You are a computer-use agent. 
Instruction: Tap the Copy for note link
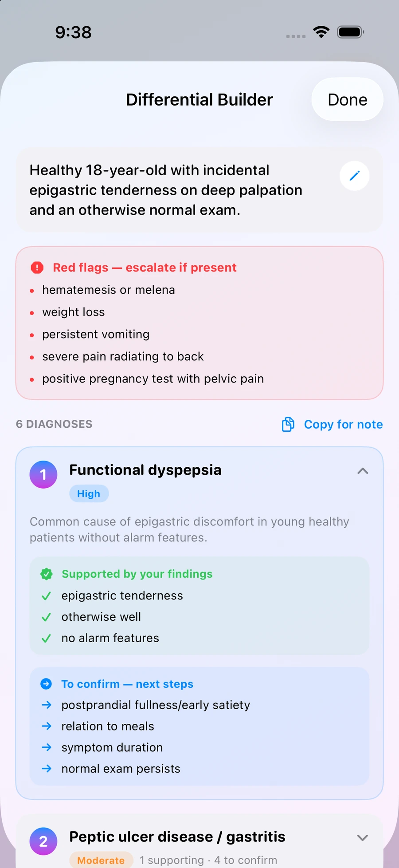[343, 424]
